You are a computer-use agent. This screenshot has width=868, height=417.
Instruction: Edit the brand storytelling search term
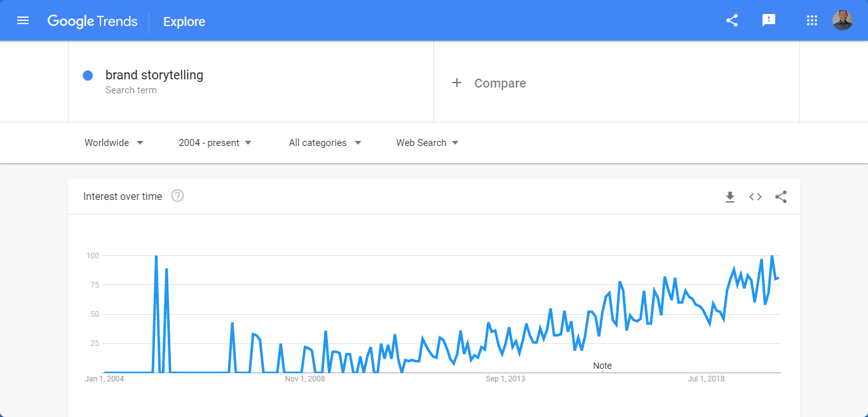(x=154, y=75)
